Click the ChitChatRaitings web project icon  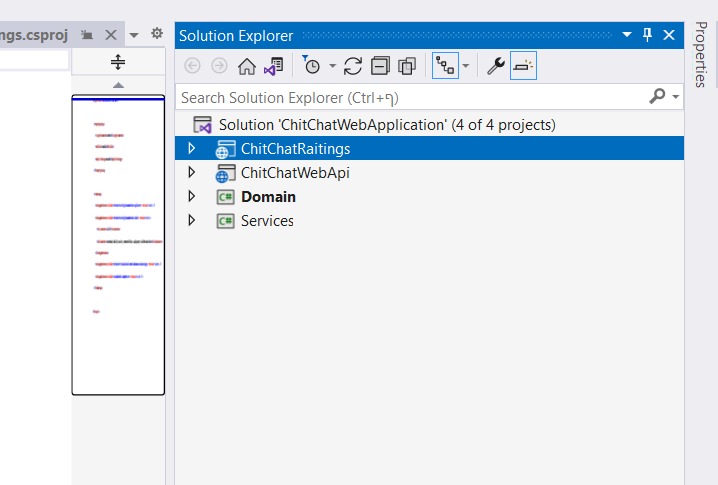(x=225, y=149)
